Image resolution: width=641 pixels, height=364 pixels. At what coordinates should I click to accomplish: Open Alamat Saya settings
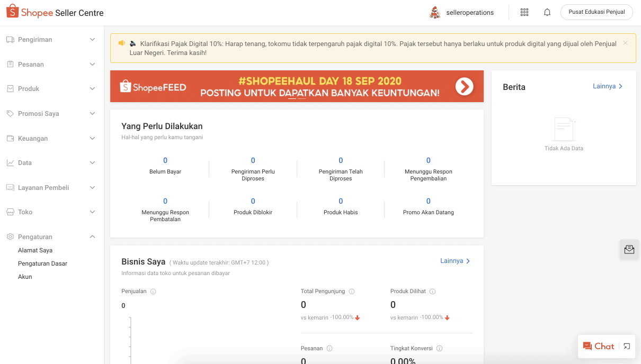click(35, 250)
